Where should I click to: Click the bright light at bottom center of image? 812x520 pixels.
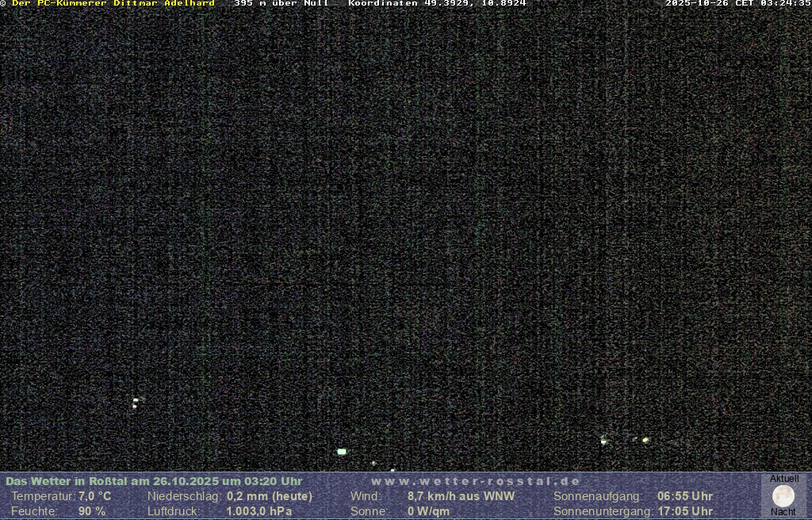pos(342,452)
